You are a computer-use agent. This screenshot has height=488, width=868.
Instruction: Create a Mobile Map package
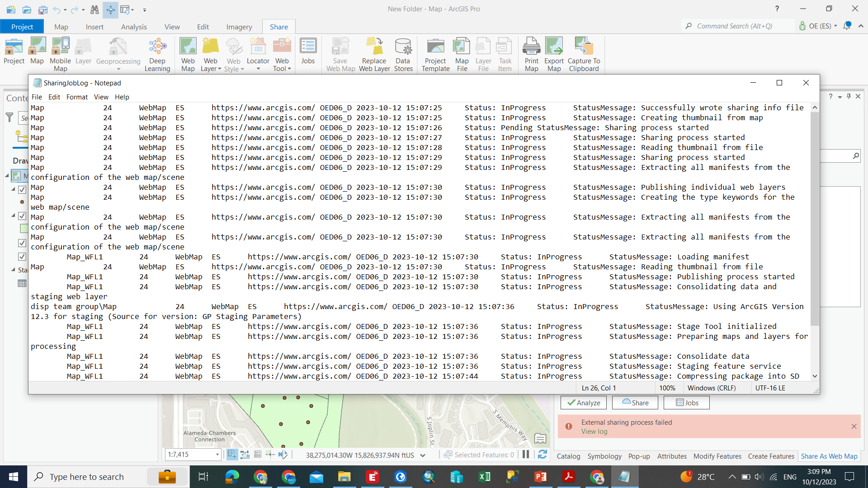[x=60, y=54]
